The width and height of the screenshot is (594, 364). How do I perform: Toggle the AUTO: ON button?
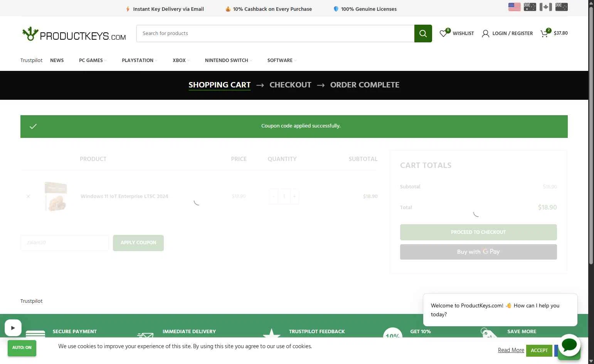22,348
